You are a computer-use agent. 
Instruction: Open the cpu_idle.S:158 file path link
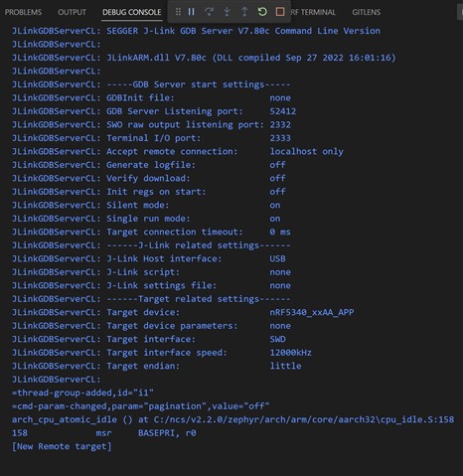point(304,419)
